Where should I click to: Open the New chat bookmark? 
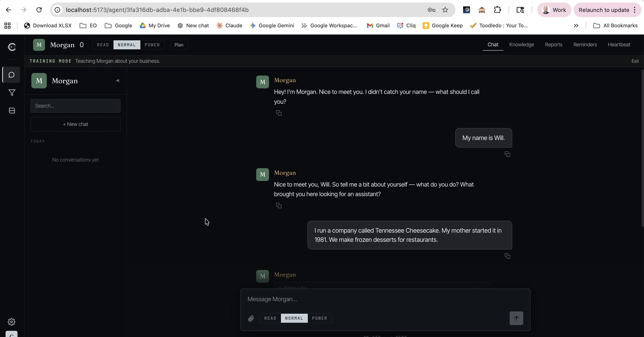tap(193, 26)
